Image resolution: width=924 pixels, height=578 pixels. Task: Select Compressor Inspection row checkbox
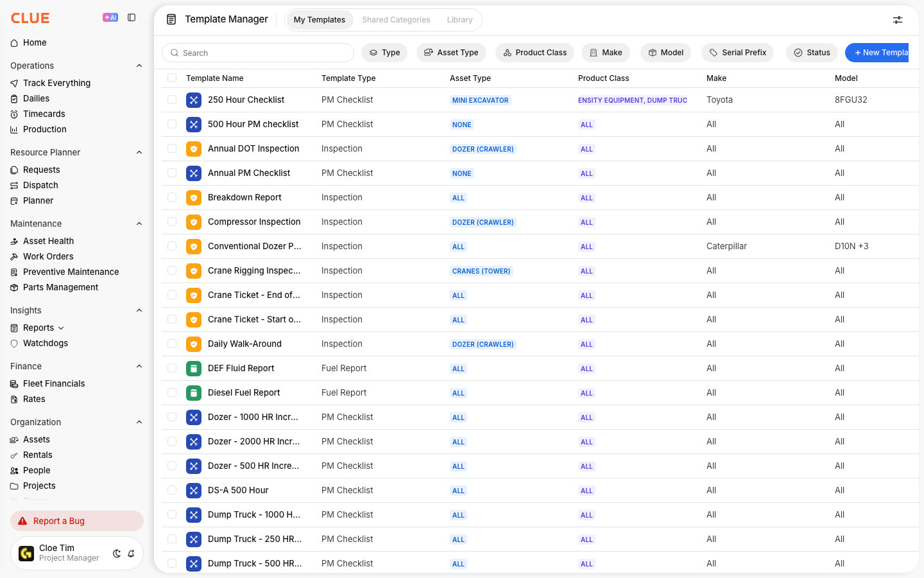pos(172,222)
